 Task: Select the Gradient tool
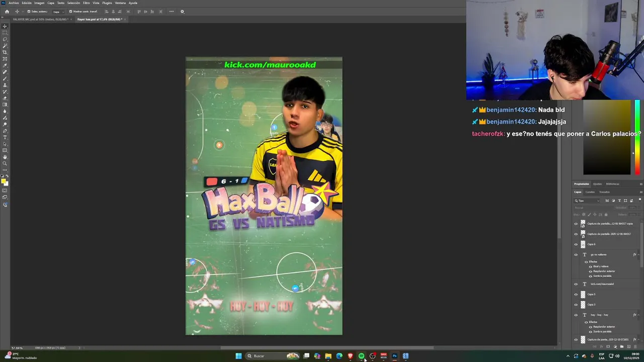click(x=5, y=105)
